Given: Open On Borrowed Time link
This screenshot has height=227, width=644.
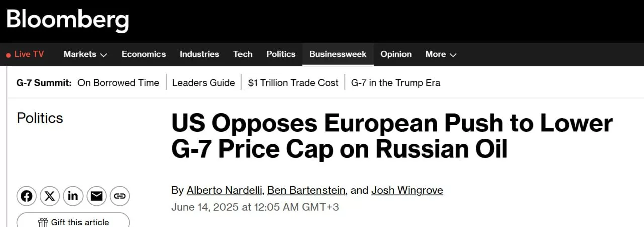Looking at the screenshot, I should (118, 83).
